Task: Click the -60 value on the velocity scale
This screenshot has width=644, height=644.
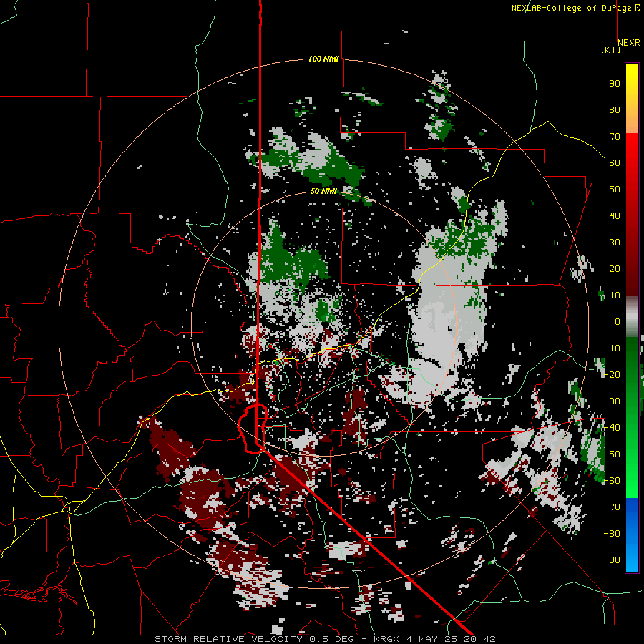Action: click(612, 481)
